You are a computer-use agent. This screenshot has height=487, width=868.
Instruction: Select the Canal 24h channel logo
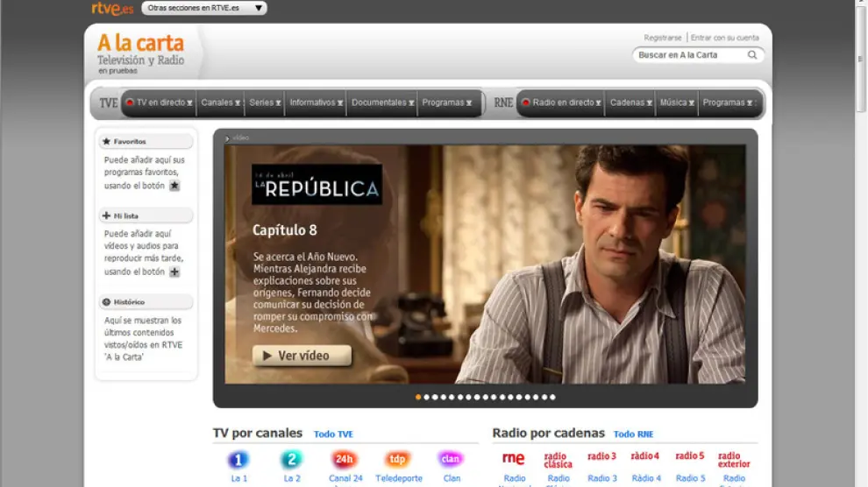(x=345, y=459)
